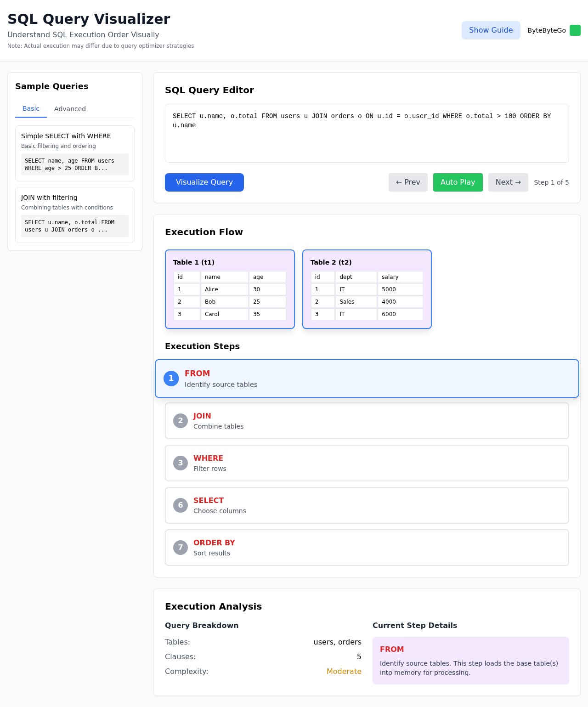Click the numbered circle on the FROM step
This screenshot has width=588, height=707.
[x=171, y=379]
